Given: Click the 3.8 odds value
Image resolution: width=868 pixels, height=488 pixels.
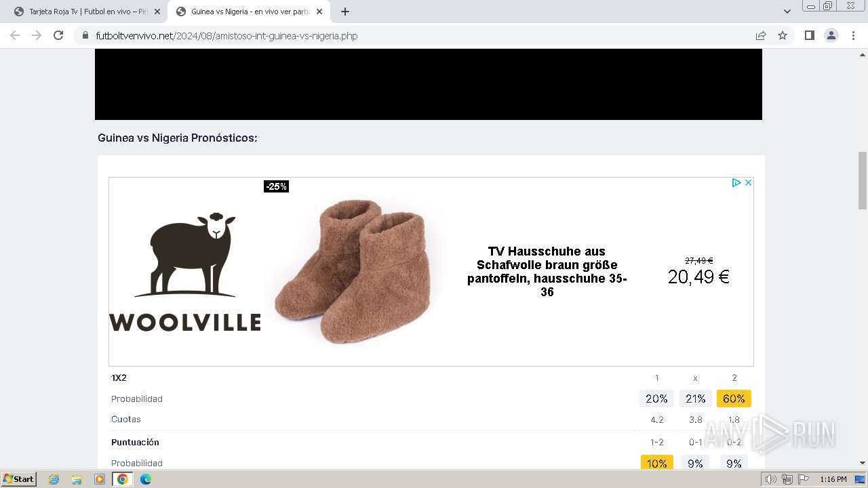Looking at the screenshot, I should [x=695, y=420].
